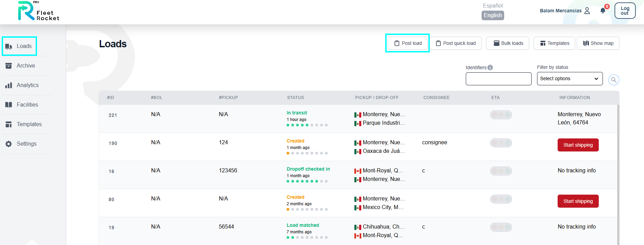Start shipping load 80

578,201
